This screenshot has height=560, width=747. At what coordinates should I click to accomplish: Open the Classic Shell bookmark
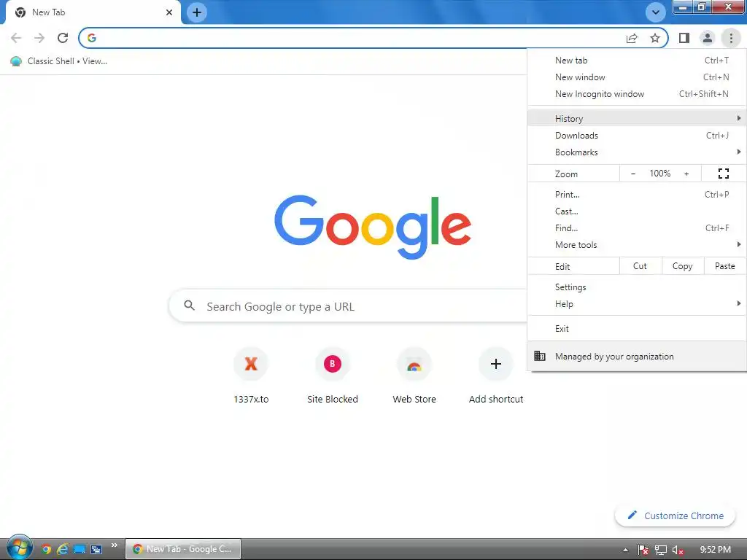59,61
